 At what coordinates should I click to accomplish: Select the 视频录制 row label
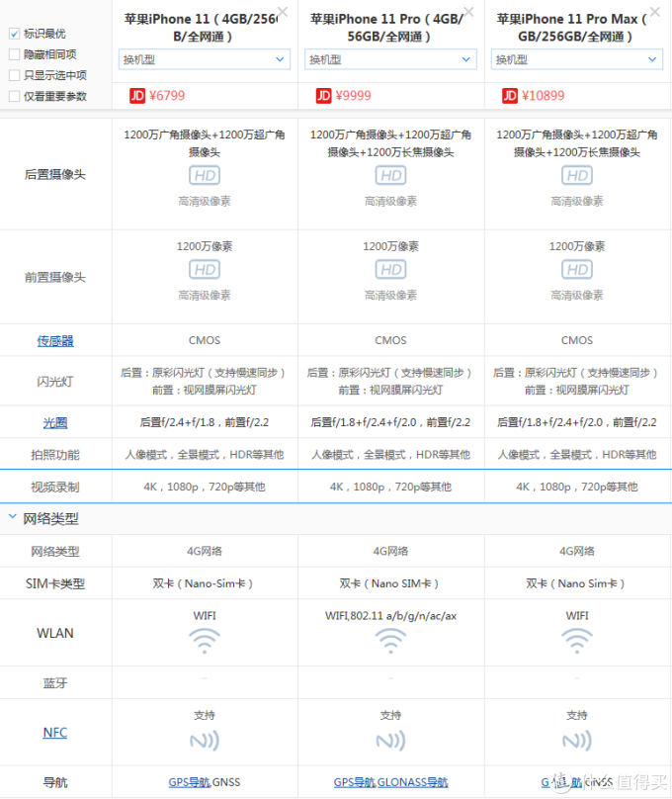pyautogui.click(x=55, y=488)
